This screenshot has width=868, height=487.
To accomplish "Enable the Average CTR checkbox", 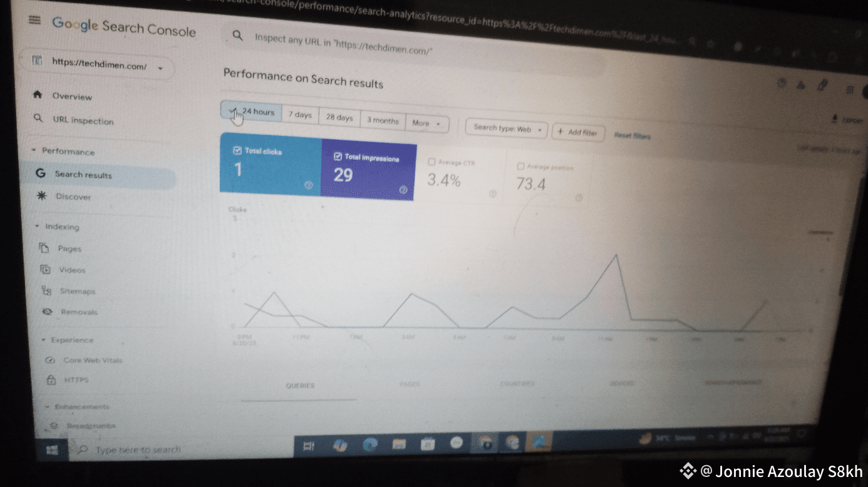I will pos(431,162).
